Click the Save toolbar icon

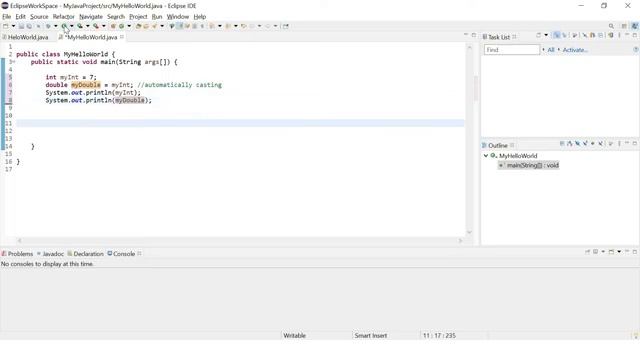pos(21,26)
